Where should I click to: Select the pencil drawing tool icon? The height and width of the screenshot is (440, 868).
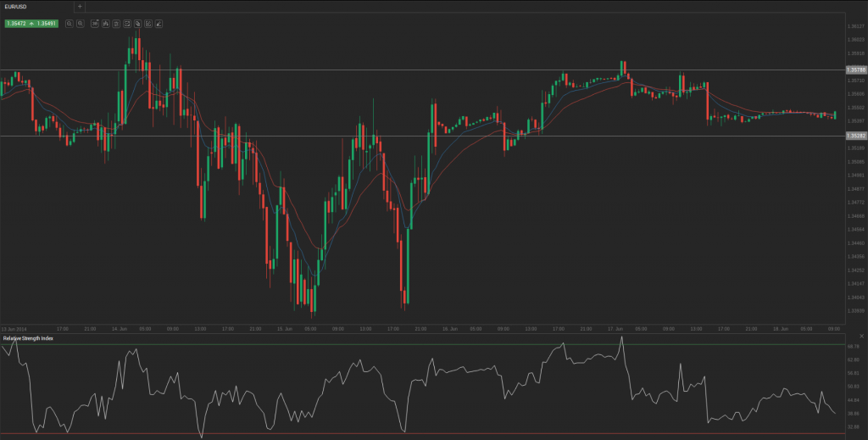coord(159,24)
